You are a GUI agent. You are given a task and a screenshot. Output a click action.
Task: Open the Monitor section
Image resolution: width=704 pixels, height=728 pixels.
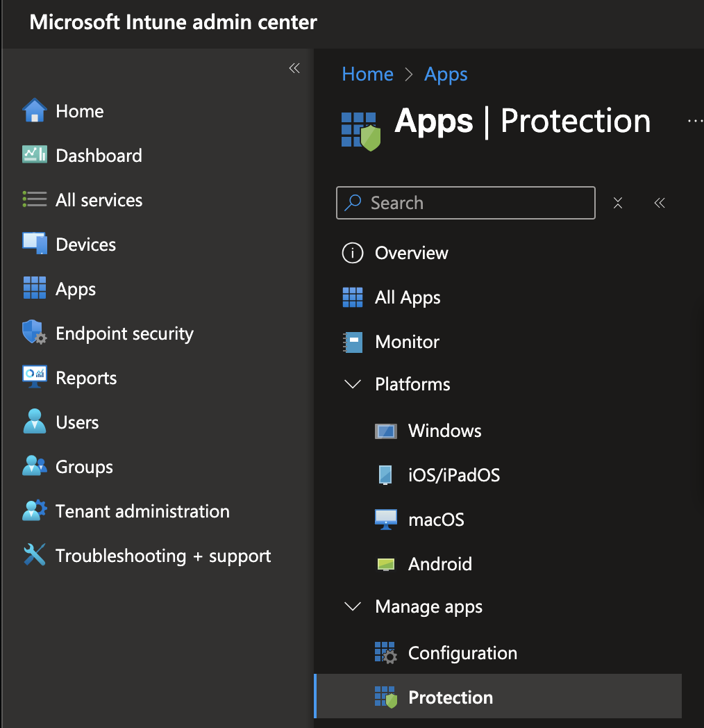coord(407,342)
